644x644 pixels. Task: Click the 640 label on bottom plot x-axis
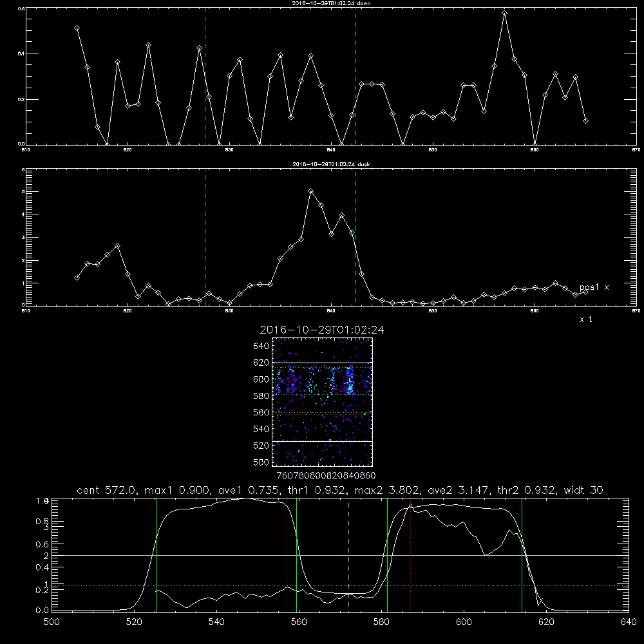pyautogui.click(x=629, y=622)
